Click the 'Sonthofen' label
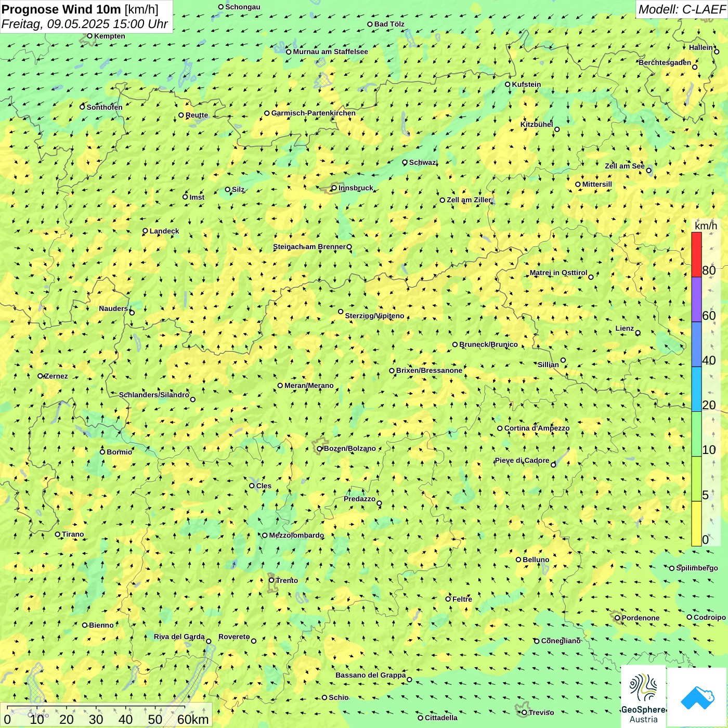The image size is (728, 728). click(105, 107)
